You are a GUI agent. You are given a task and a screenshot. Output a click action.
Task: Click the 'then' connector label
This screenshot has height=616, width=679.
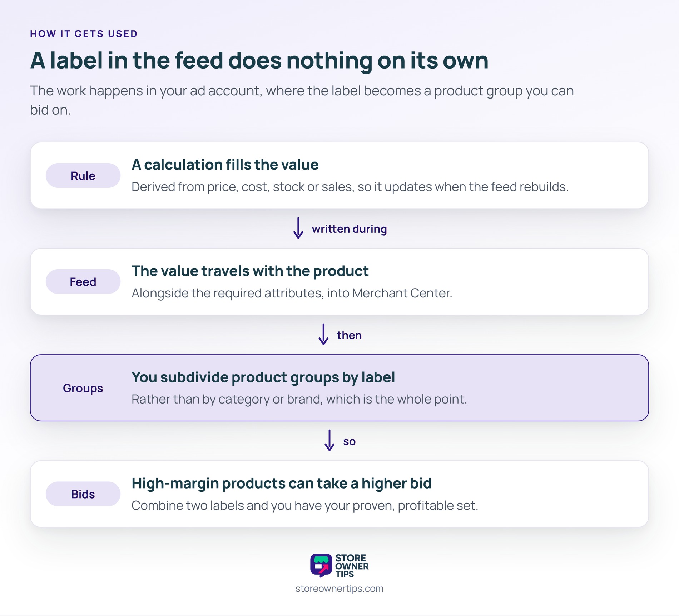tap(349, 335)
